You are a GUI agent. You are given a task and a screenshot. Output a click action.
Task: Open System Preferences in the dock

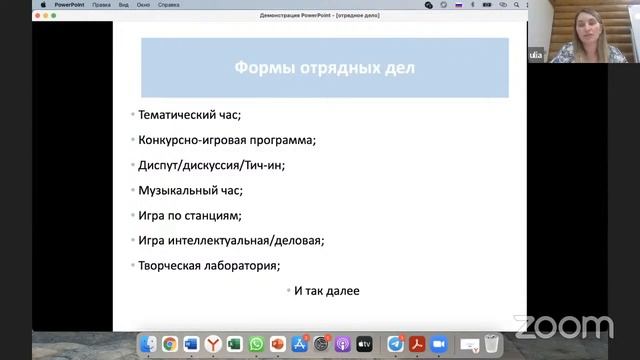[x=321, y=344]
